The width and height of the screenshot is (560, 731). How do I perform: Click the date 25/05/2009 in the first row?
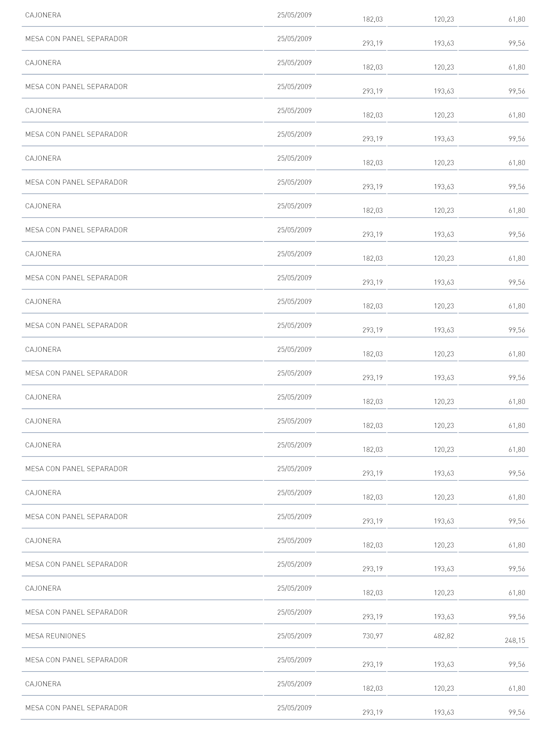[294, 15]
